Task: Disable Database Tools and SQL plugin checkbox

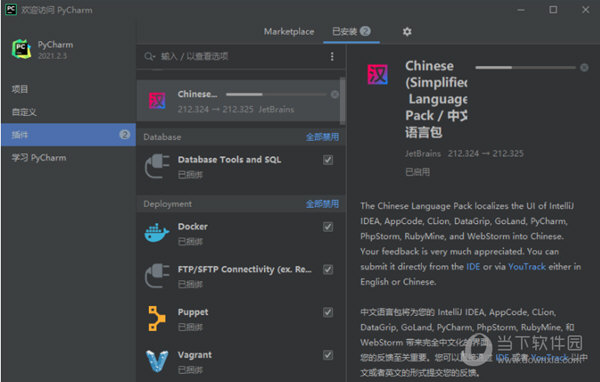Action: coord(328,160)
